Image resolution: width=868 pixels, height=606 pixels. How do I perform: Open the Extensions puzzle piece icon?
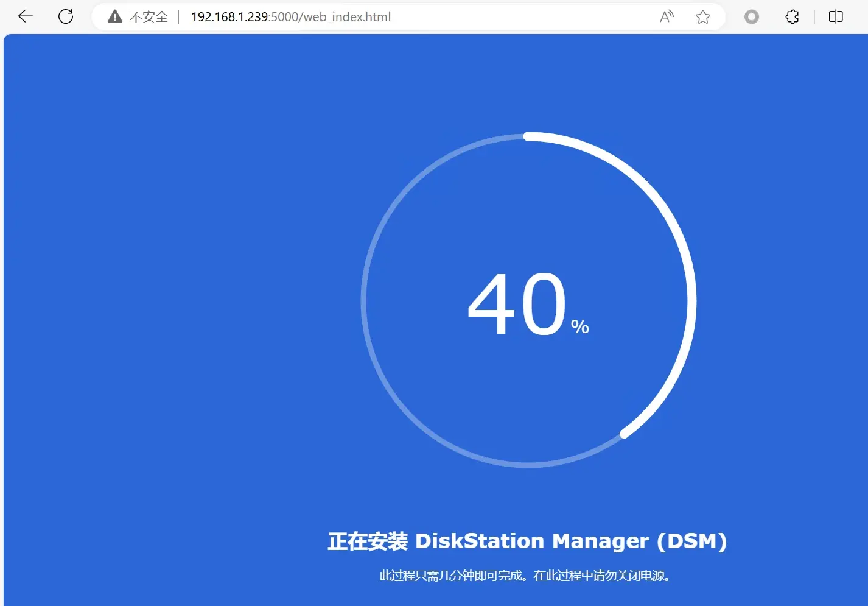(x=792, y=17)
